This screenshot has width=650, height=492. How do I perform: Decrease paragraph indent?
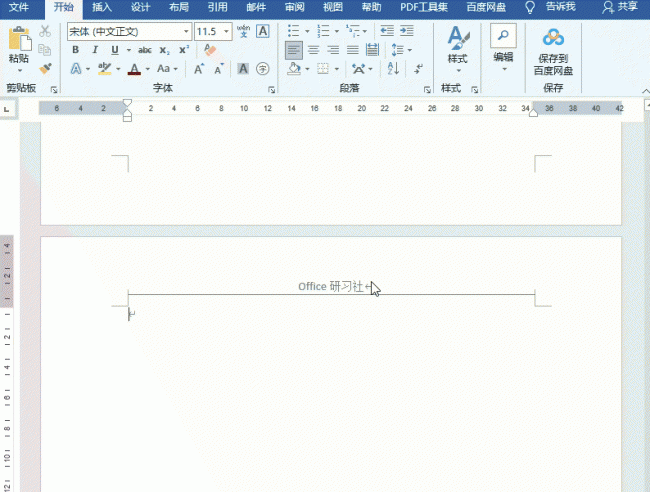tap(387, 31)
